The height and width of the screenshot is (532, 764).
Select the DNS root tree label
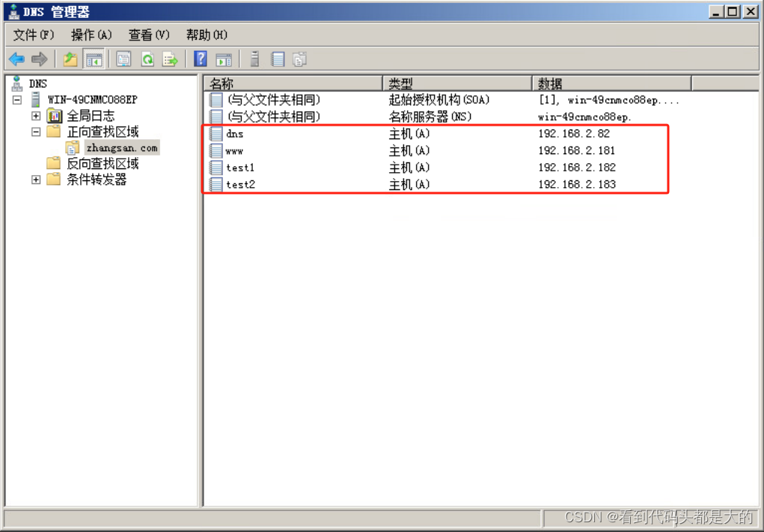tap(38, 84)
